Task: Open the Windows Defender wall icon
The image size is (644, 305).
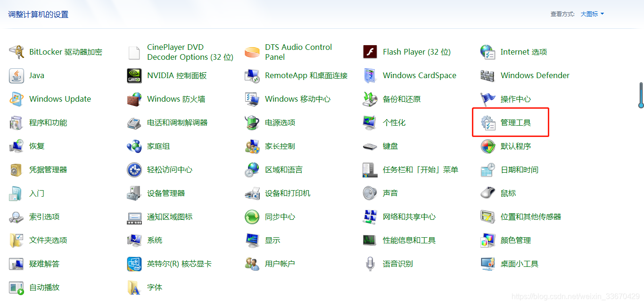Action: [488, 75]
